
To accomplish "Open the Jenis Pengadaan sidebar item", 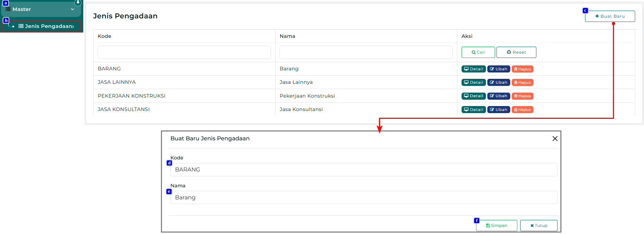I will coord(46,26).
